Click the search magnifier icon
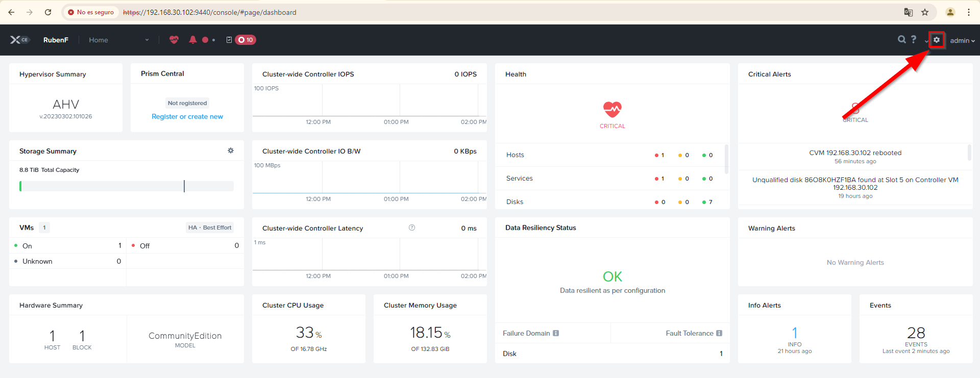This screenshot has height=378, width=980. (902, 40)
